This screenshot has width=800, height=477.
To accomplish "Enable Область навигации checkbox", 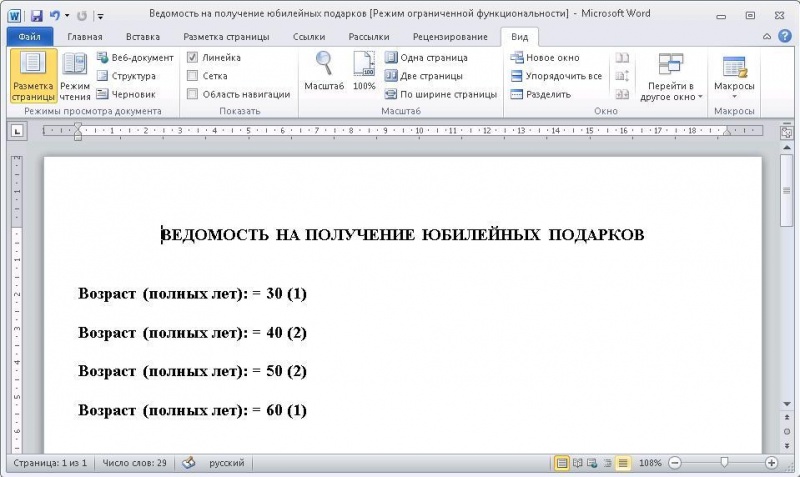I will (x=192, y=94).
